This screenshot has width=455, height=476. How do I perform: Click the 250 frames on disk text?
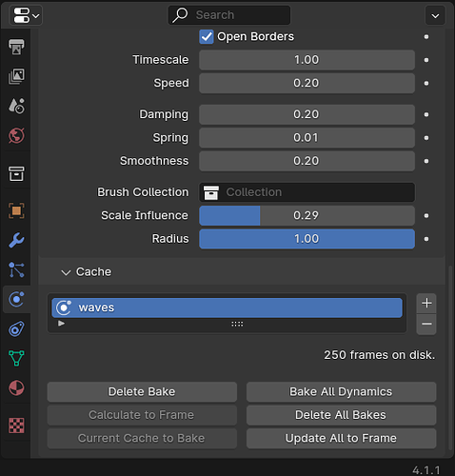[x=380, y=355]
